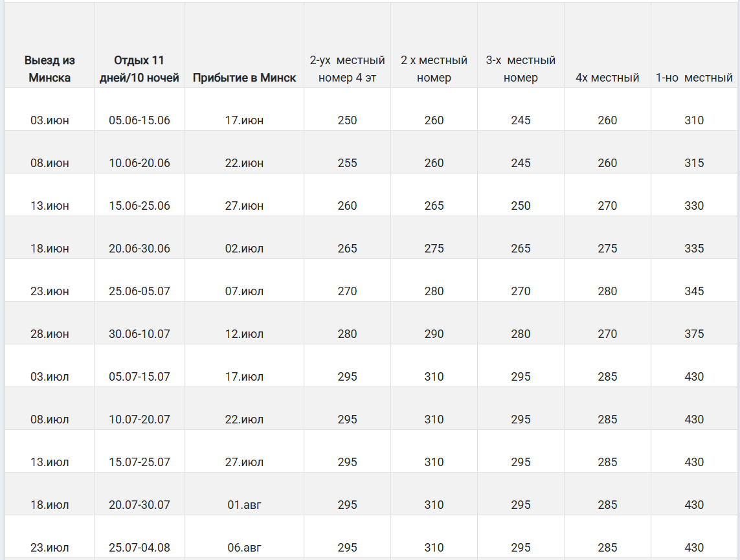Screen dimensions: 740x560
Task: Select the "4х местный" column header
Action: (x=607, y=78)
